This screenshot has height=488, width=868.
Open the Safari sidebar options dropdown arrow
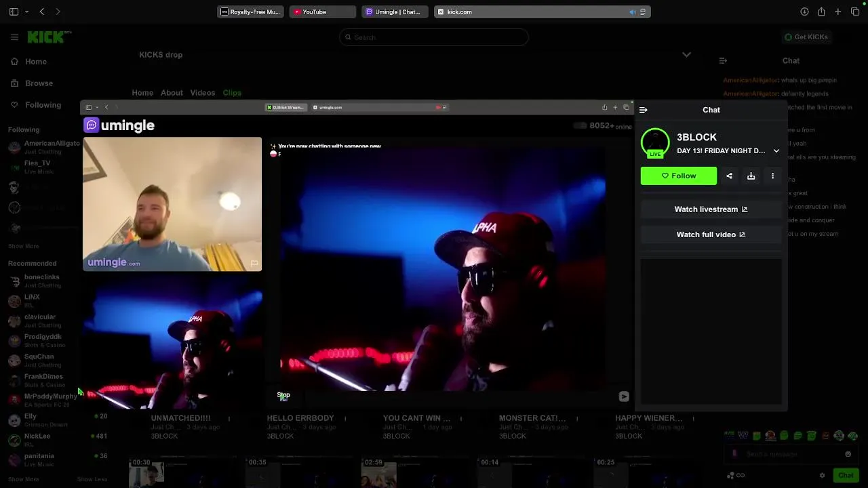pyautogui.click(x=27, y=12)
